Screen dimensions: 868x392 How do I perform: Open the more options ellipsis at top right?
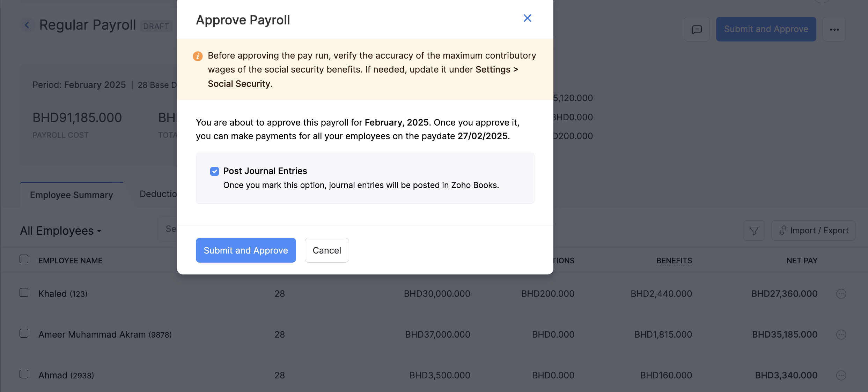(835, 29)
